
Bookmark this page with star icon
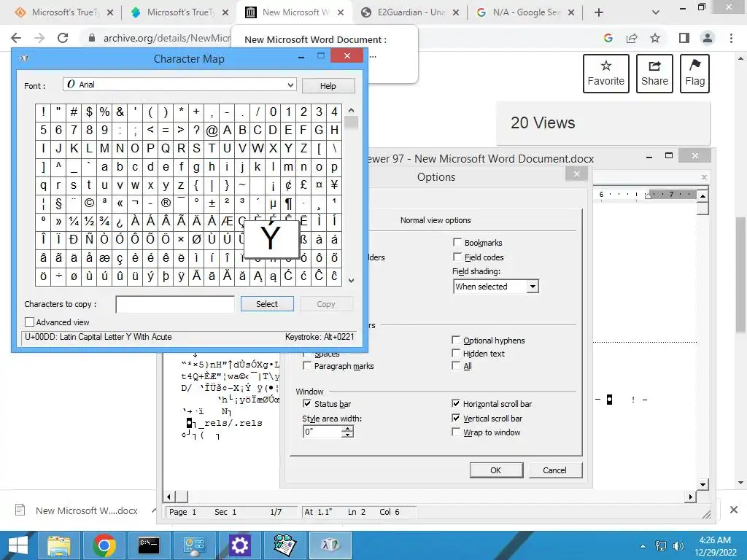(655, 38)
